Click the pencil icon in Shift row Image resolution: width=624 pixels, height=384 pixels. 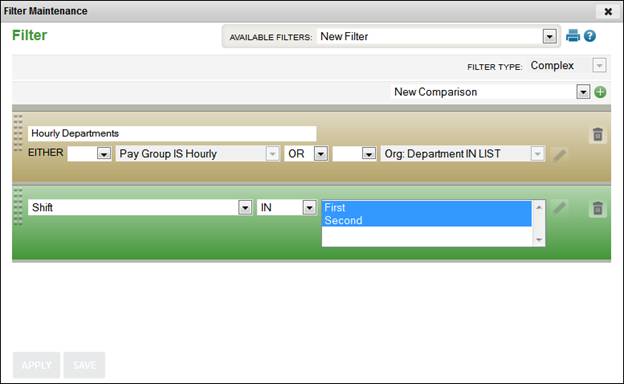559,208
